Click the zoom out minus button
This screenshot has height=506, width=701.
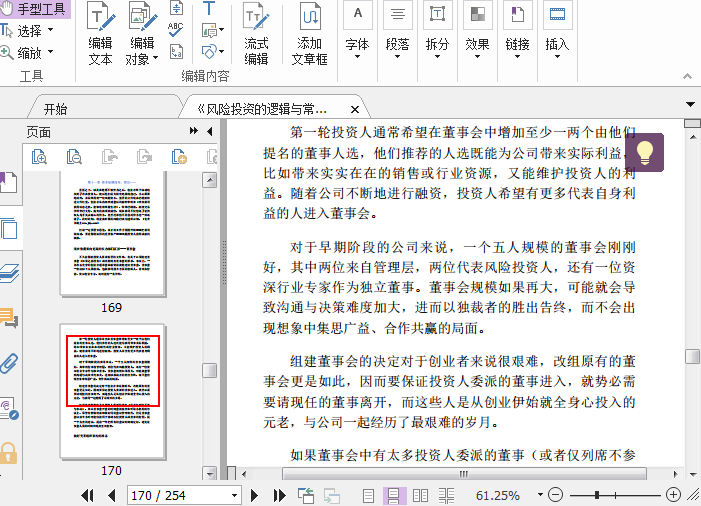pos(555,495)
